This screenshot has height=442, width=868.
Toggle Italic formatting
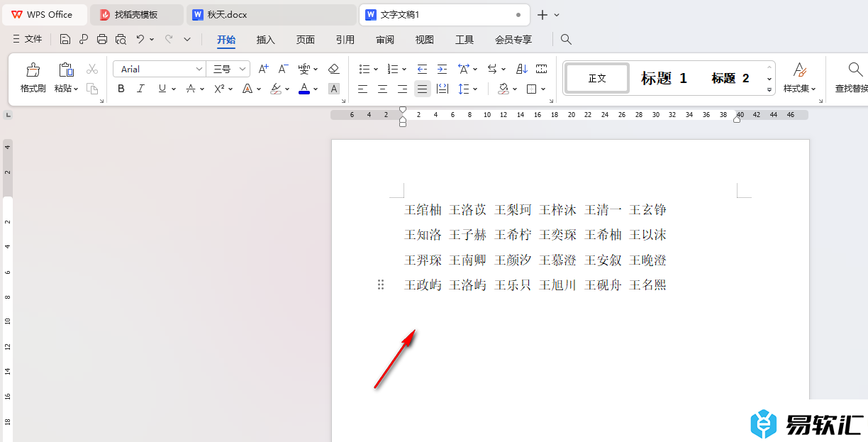coord(140,89)
